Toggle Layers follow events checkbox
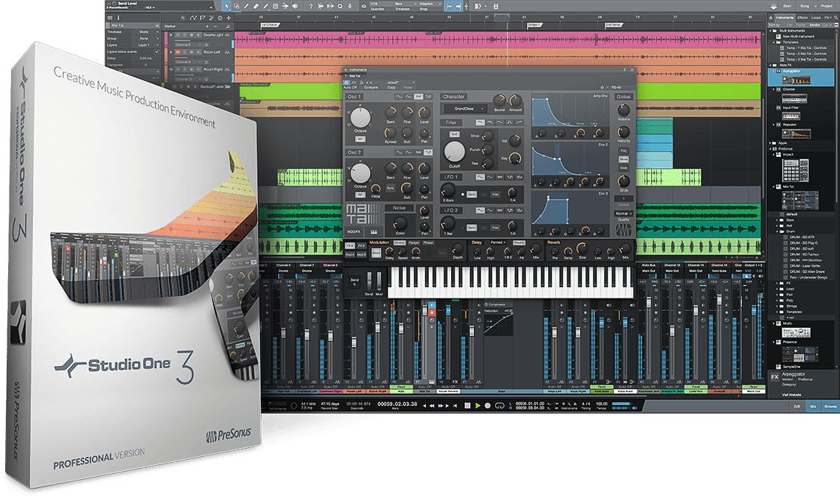Viewport: 840px width, 504px height. (157, 52)
